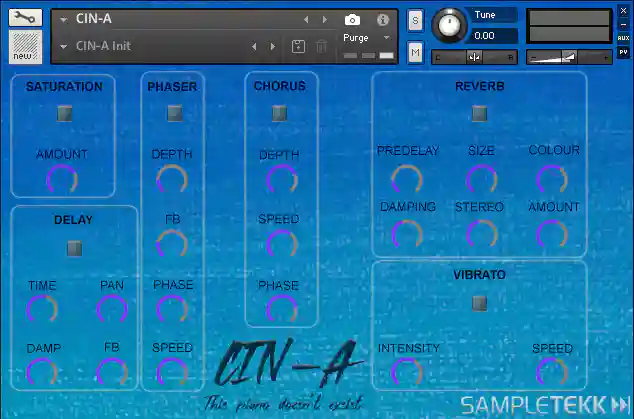Enable the Saturation effect
The height and width of the screenshot is (419, 634).
(65, 114)
